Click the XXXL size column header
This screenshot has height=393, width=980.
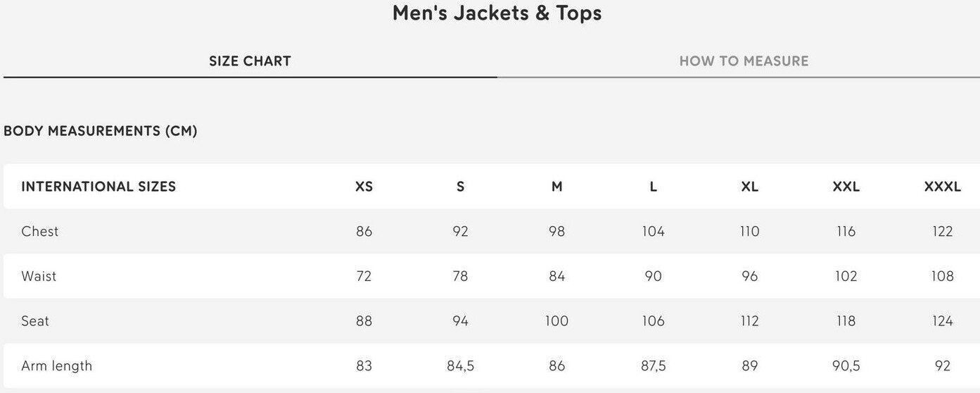(942, 187)
